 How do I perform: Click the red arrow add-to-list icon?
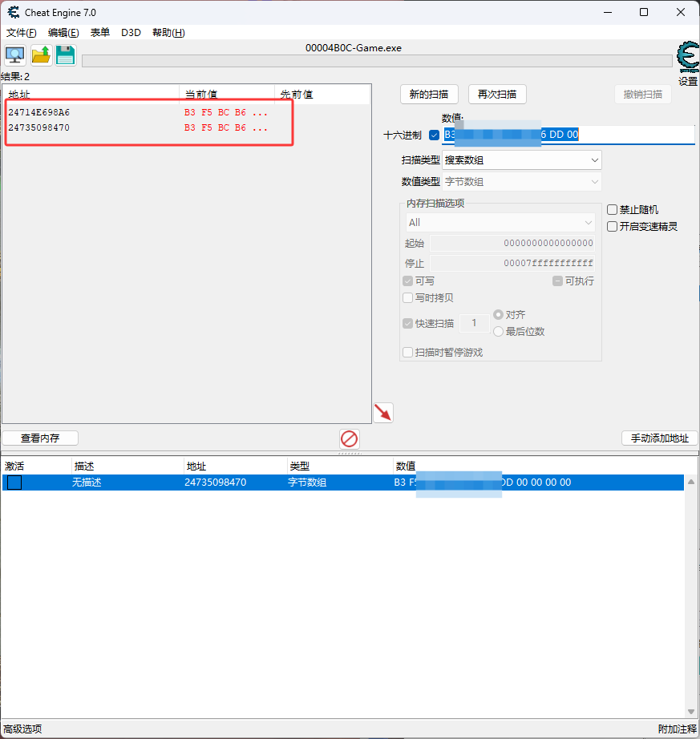[x=383, y=413]
